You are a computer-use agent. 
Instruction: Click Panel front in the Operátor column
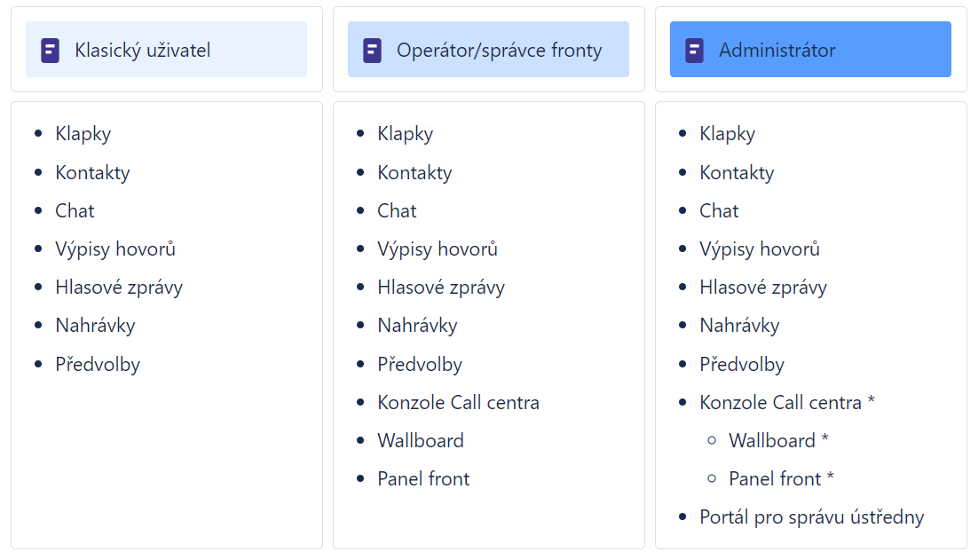423,478
